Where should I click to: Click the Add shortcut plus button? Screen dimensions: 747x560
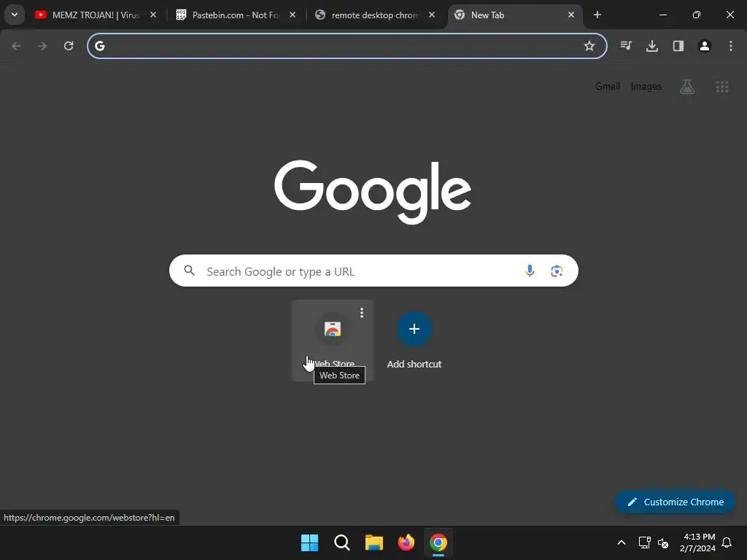tap(414, 329)
